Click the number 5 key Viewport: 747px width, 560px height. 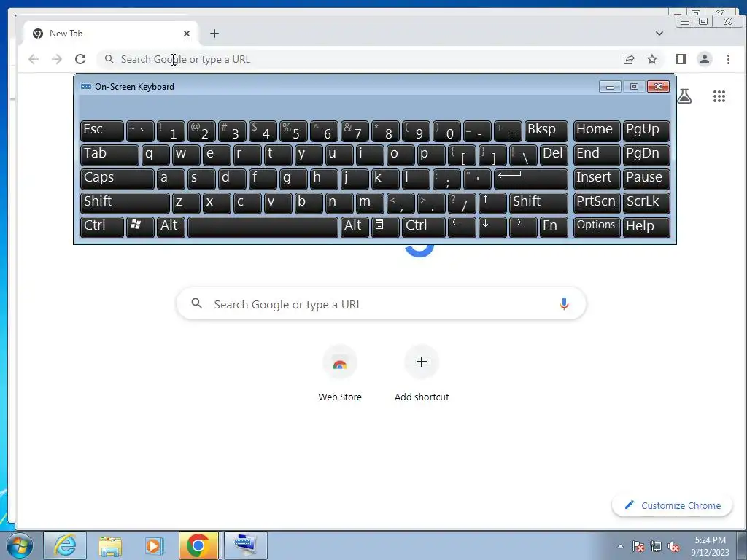click(x=293, y=131)
